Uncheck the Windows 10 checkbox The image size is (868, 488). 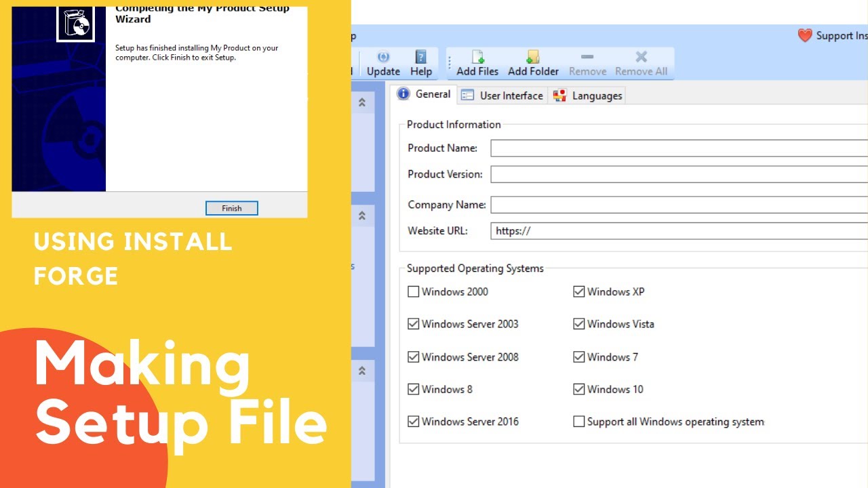[x=579, y=390]
